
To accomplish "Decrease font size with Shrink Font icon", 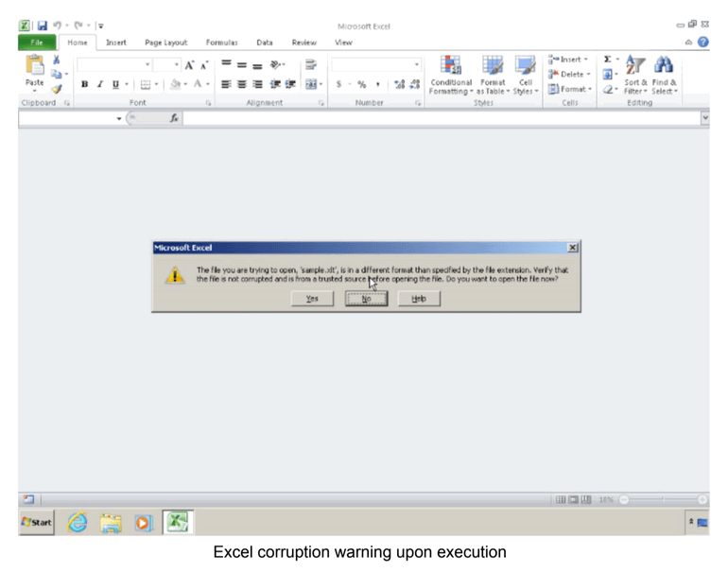I will 204,65.
